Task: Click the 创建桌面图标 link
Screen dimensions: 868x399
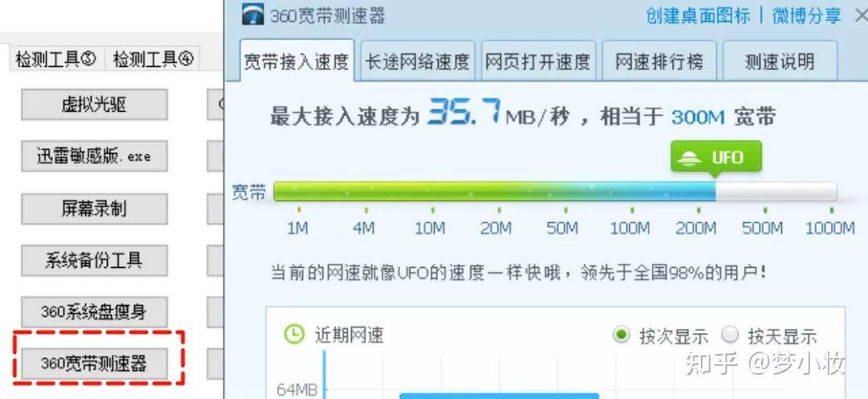Action: (698, 15)
